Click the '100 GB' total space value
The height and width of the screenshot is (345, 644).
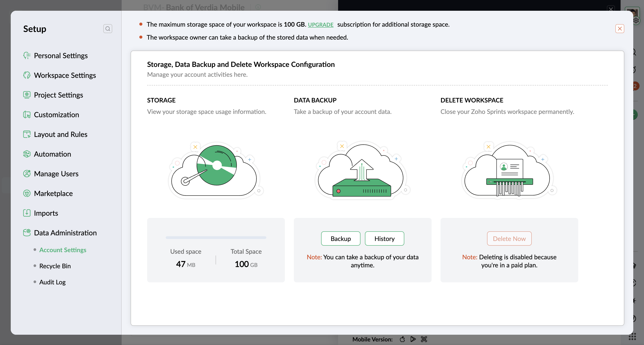point(246,264)
